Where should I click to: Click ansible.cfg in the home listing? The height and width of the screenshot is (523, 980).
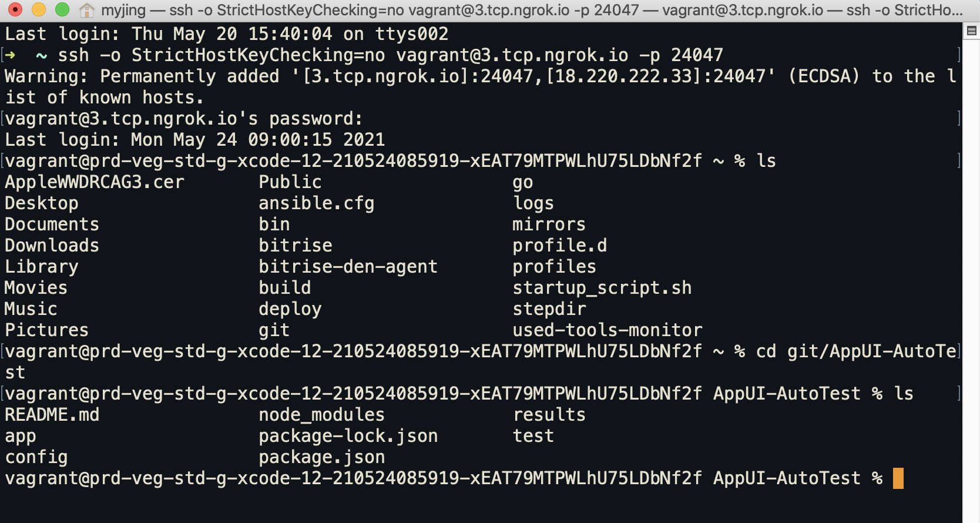316,203
